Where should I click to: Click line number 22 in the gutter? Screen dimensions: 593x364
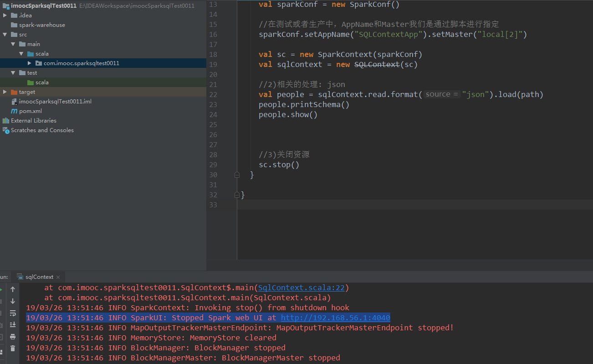click(x=213, y=94)
